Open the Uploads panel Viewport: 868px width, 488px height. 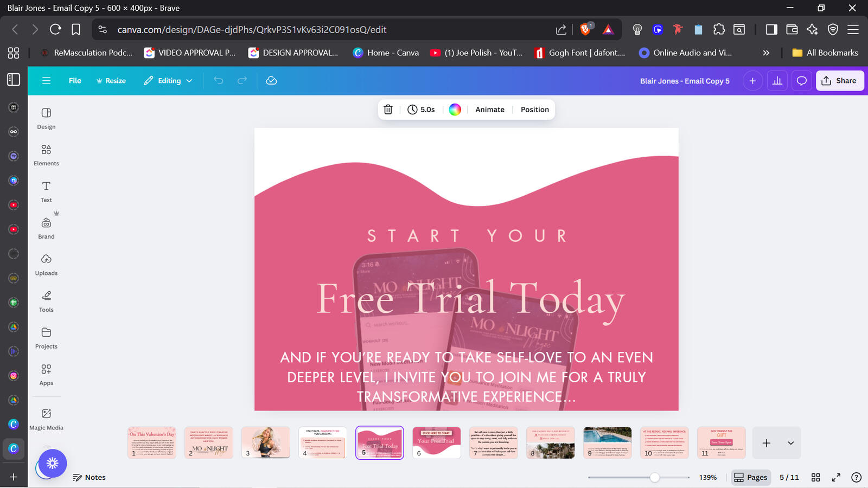pyautogui.click(x=46, y=265)
